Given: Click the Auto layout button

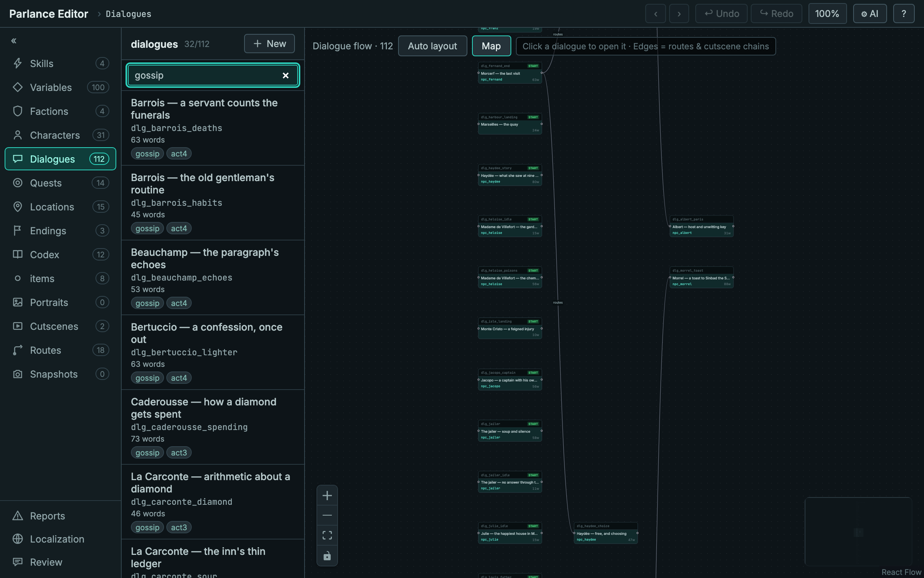Looking at the screenshot, I should coord(432,46).
